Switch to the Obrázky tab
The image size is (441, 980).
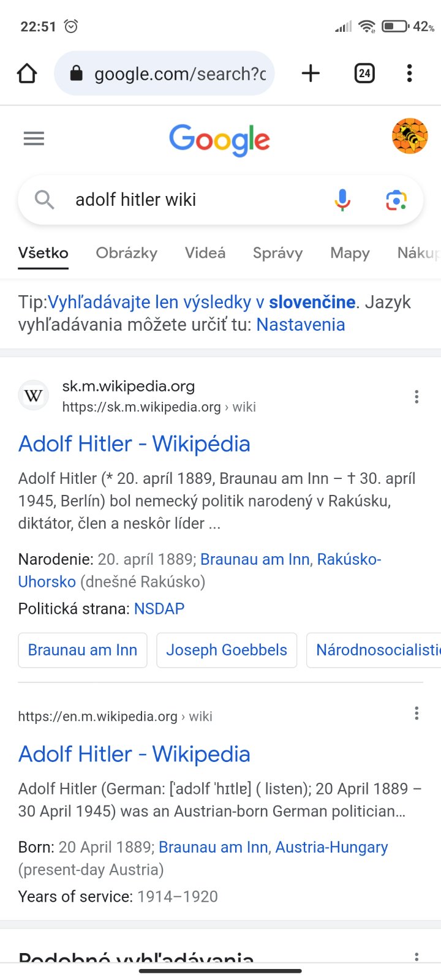(x=127, y=253)
